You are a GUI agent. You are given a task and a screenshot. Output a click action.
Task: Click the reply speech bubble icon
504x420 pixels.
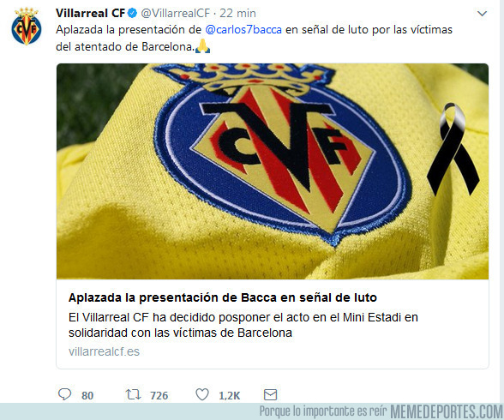click(64, 394)
